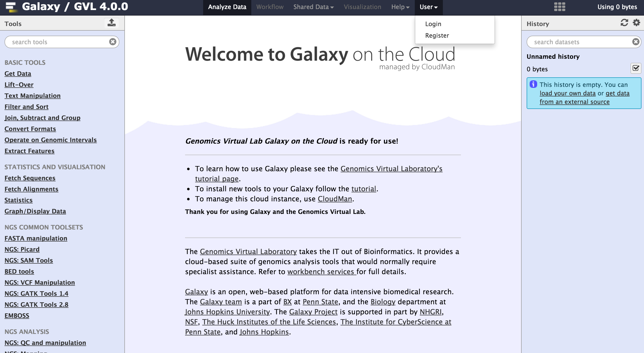Open Graph/Display Data section
Screen dimensions: 644x353
pyautogui.click(x=35, y=211)
